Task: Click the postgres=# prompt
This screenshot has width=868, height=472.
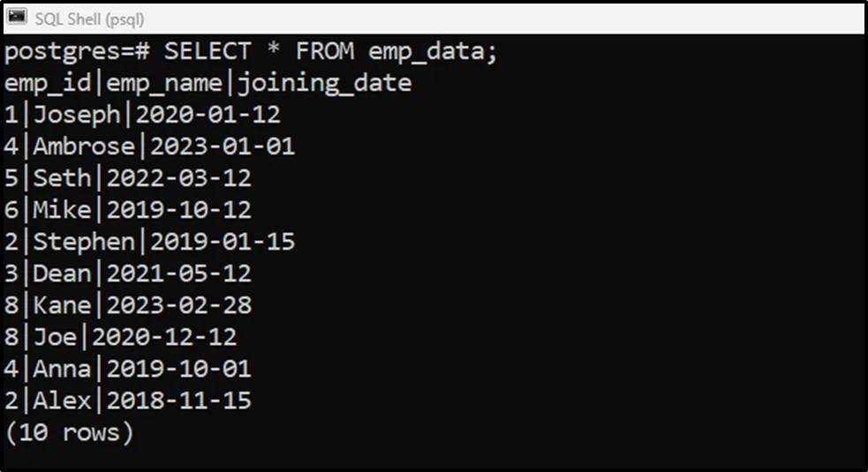Action: 77,51
